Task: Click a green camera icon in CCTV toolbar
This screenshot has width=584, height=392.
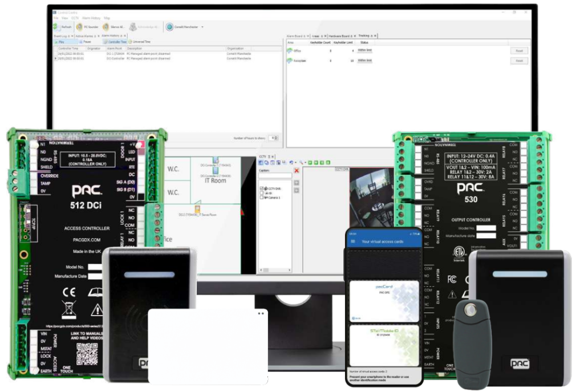Action: click(310, 162)
